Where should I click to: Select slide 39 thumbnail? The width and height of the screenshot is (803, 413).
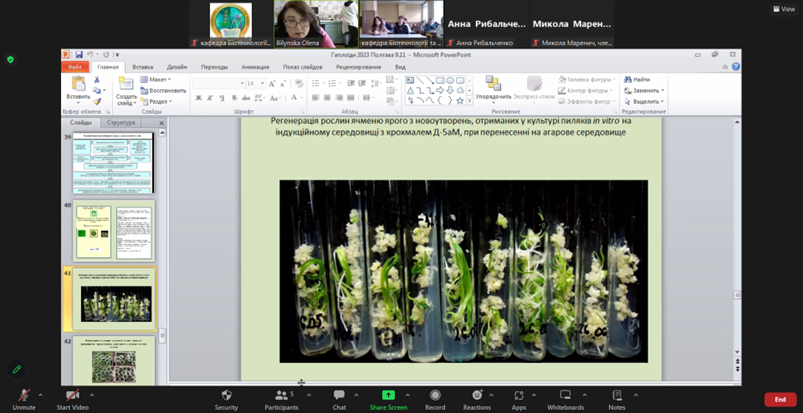113,163
